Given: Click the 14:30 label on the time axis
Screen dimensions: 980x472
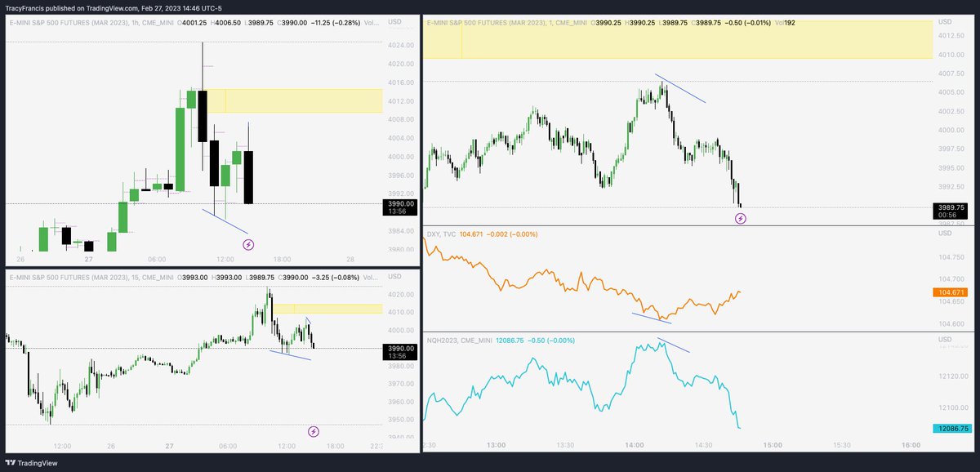Looking at the screenshot, I should point(704,445).
